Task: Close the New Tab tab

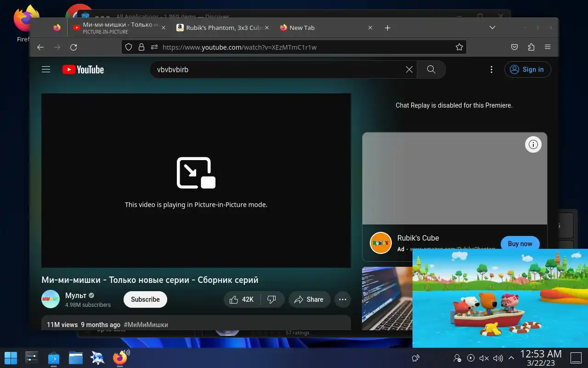Action: [x=370, y=28]
